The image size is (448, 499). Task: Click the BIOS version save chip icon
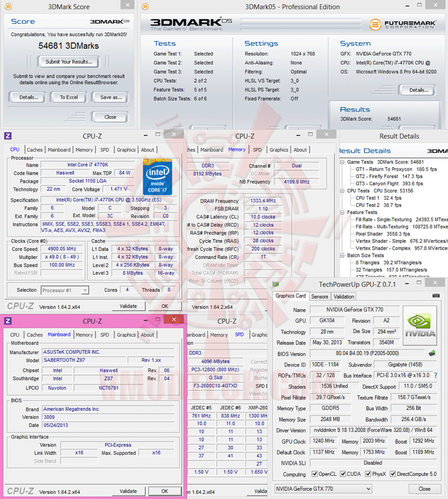pos(432,353)
